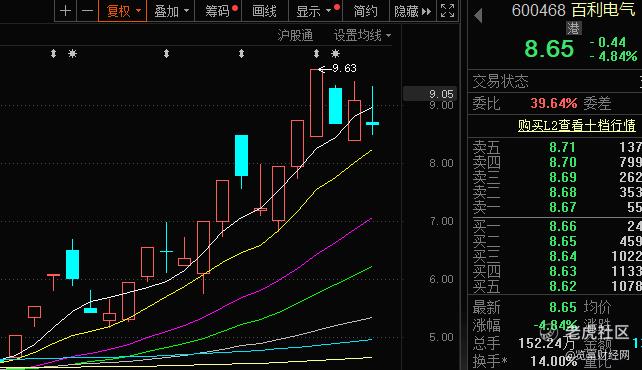Click the 港 badge under stock name

pos(574,28)
